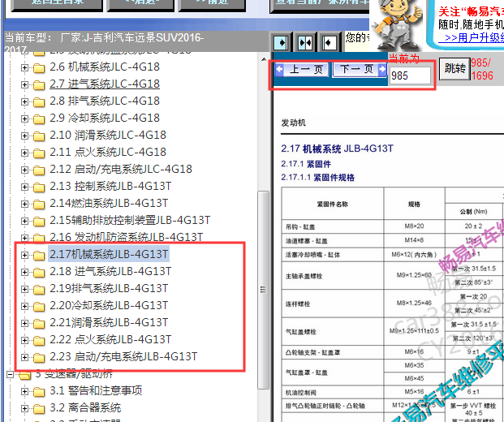
Task: Go to next page with 下一页
Action: [360, 70]
